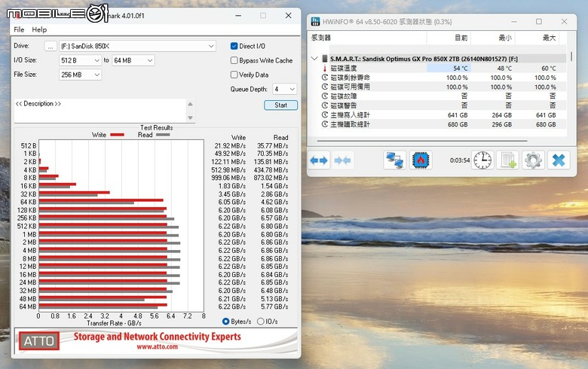This screenshot has height=369, width=588.
Task: Click the 目前 column header in HWiNFO
Action: point(461,38)
